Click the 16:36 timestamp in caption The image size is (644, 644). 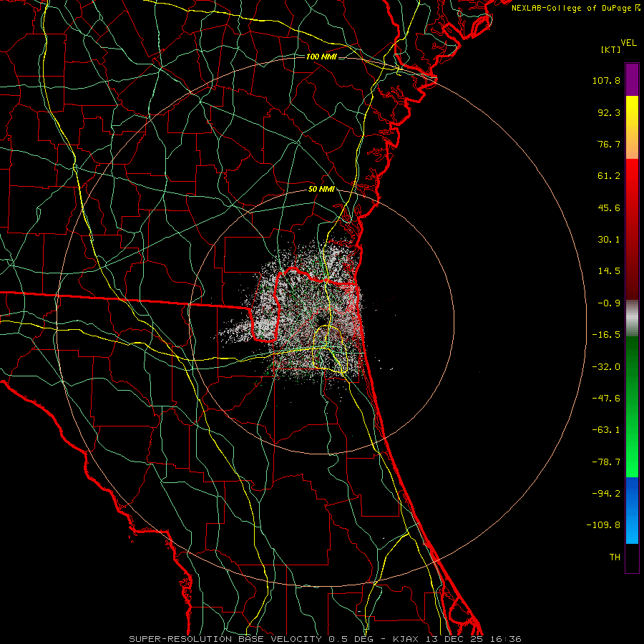[x=506, y=639]
